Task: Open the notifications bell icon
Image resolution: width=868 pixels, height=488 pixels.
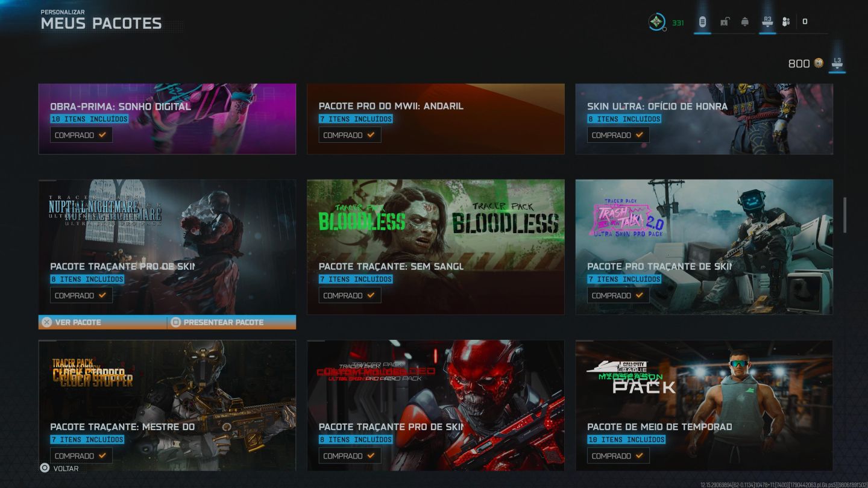Action: click(745, 22)
